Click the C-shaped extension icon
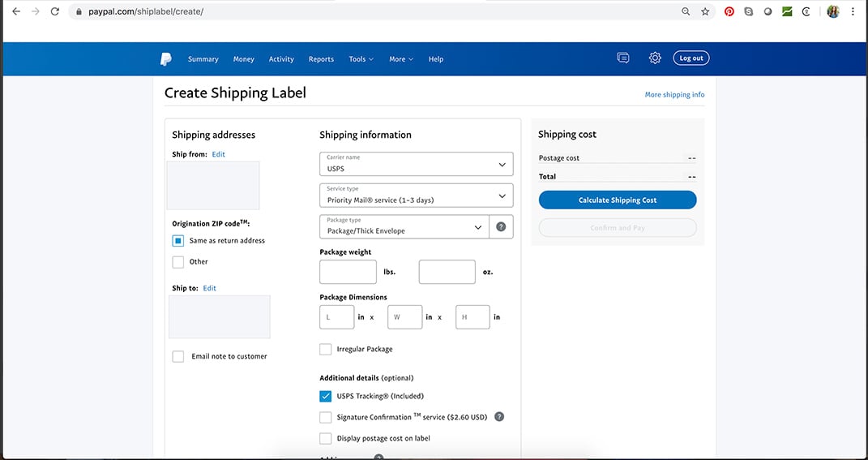This screenshot has height=460, width=868. pyautogui.click(x=806, y=11)
